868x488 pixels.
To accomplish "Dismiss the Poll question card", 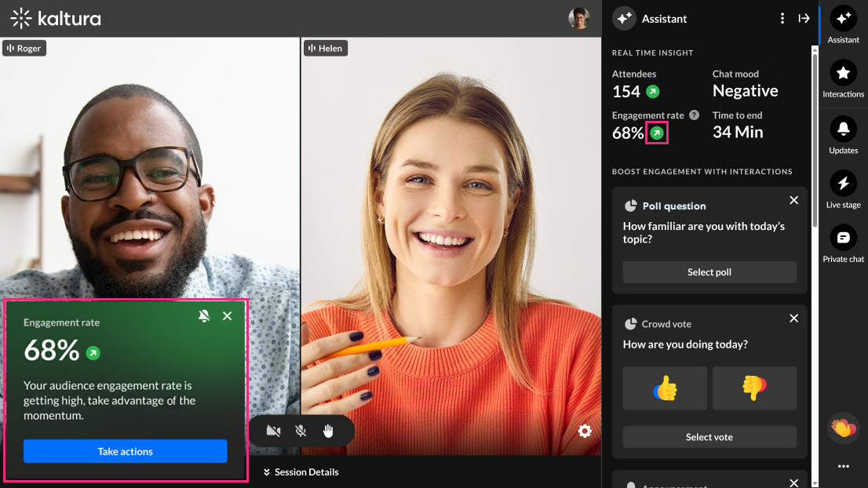I will 793,200.
